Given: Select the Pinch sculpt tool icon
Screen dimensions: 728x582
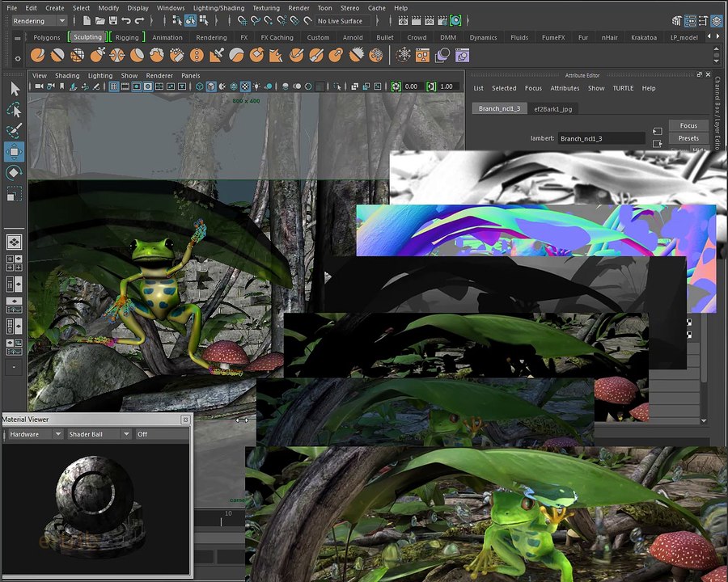Looking at the screenshot, I should (x=117, y=55).
